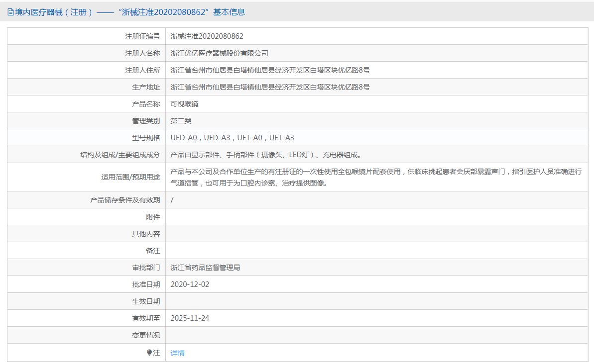Click the 注册人住所 address value
This screenshot has height=364, width=594.
(x=270, y=70)
